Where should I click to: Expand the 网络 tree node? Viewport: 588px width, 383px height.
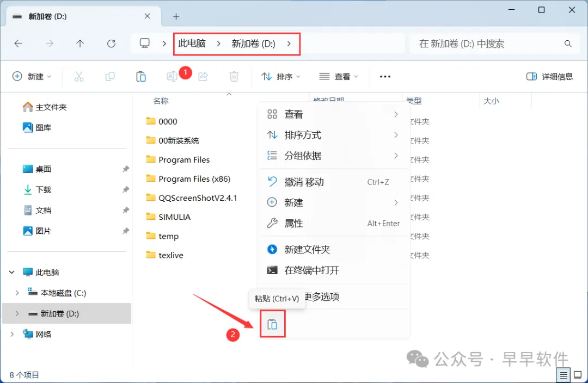(12, 334)
